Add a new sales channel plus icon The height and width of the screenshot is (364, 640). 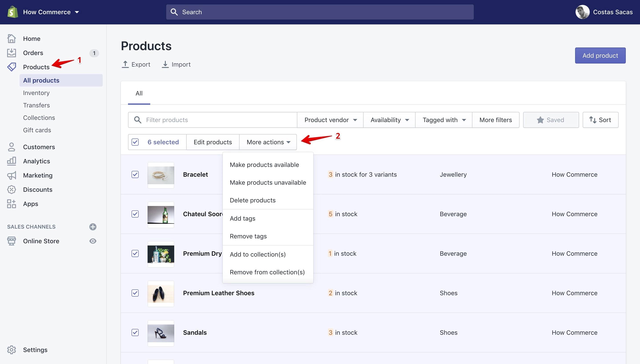pyautogui.click(x=93, y=227)
